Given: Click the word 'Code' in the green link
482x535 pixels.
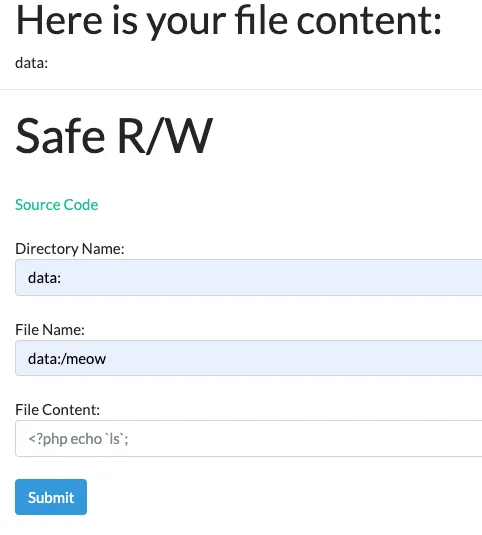Looking at the screenshot, I should point(81,205).
